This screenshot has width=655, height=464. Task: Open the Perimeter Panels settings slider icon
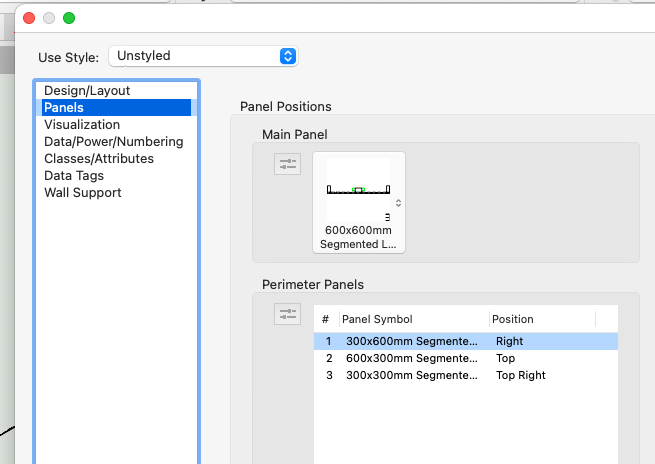click(x=287, y=314)
